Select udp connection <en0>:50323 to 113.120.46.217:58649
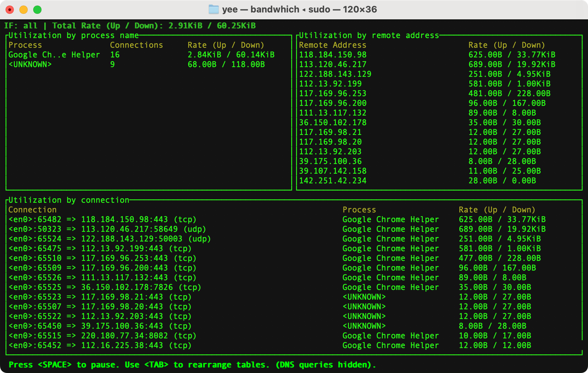This screenshot has width=588, height=373. 107,229
